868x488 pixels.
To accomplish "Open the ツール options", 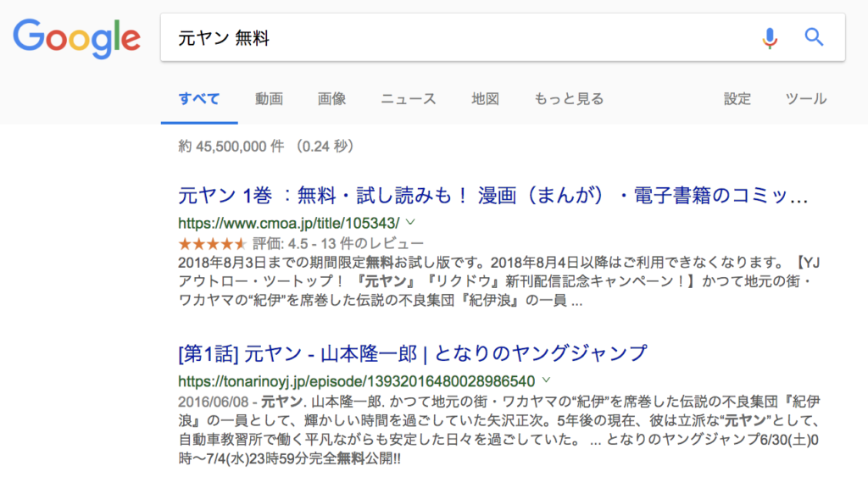I will tap(806, 99).
